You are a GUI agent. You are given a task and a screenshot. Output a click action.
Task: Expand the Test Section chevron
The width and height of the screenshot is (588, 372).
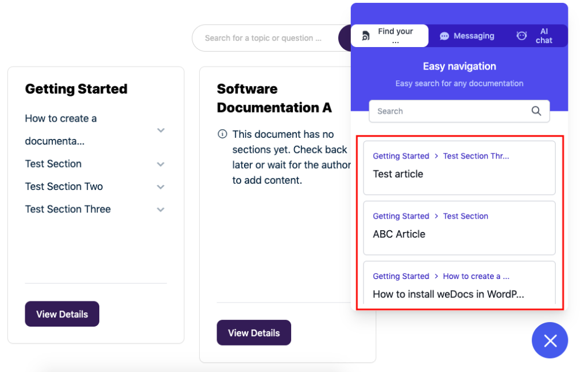pos(161,164)
